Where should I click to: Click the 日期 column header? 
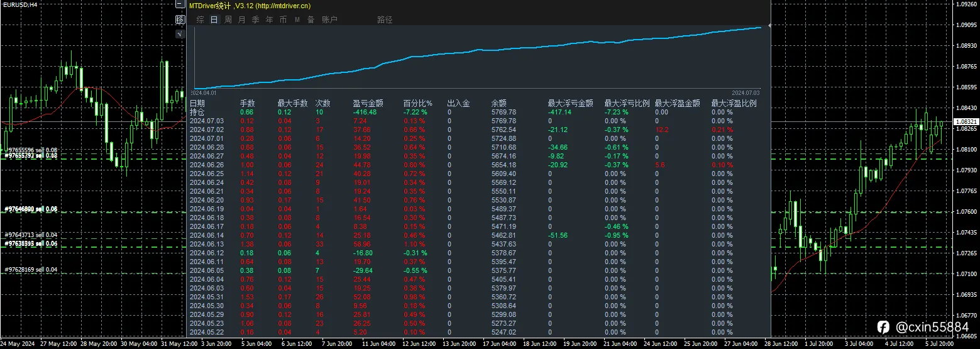click(x=197, y=103)
